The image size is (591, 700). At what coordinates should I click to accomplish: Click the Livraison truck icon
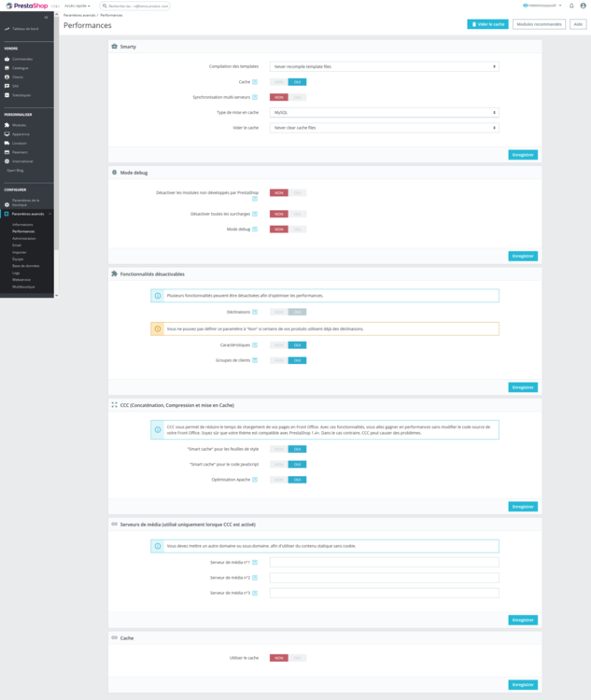coord(7,144)
